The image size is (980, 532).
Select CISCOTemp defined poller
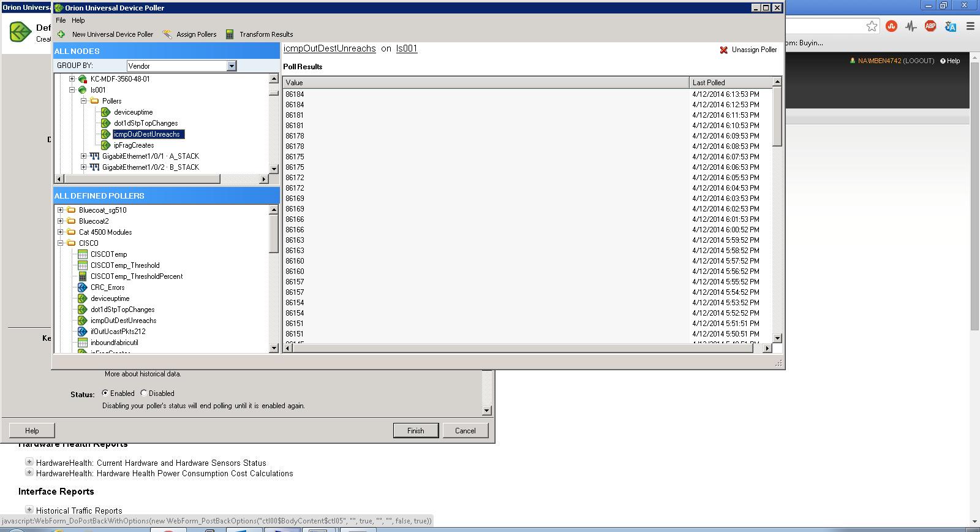pyautogui.click(x=108, y=254)
